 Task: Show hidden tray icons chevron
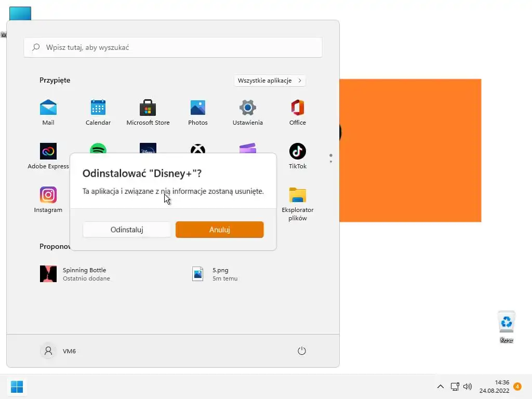(x=441, y=387)
